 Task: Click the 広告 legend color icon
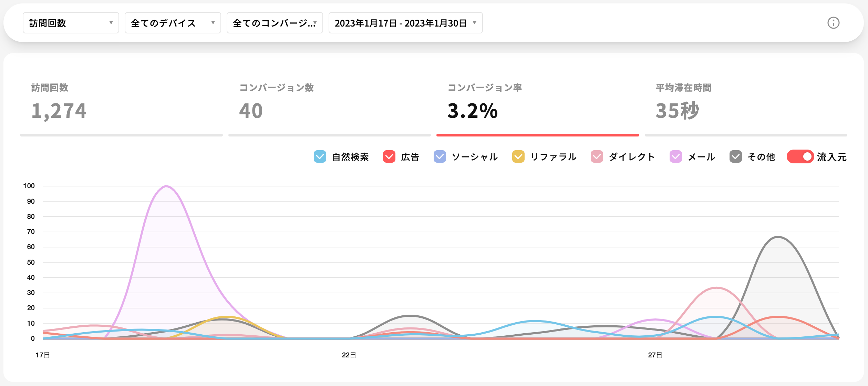pos(389,157)
